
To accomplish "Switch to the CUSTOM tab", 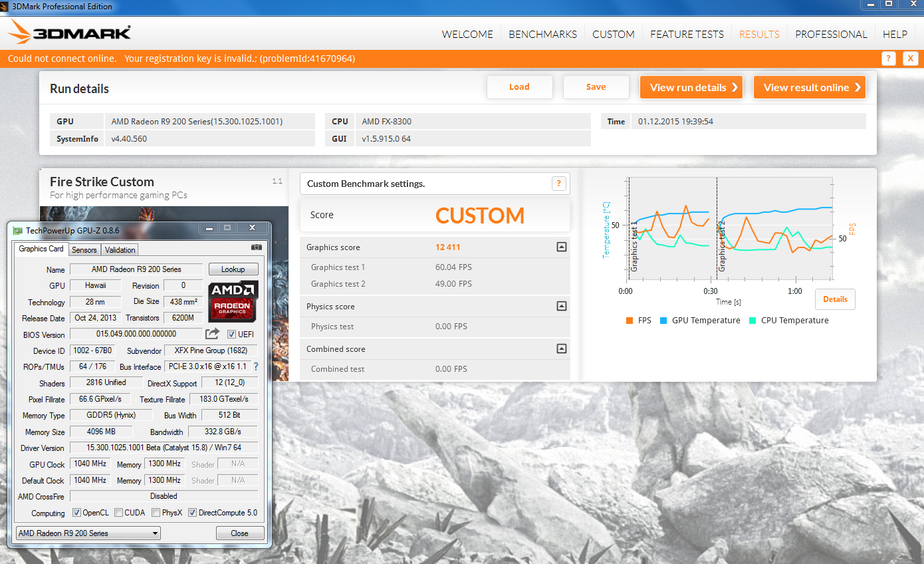I will coord(614,34).
